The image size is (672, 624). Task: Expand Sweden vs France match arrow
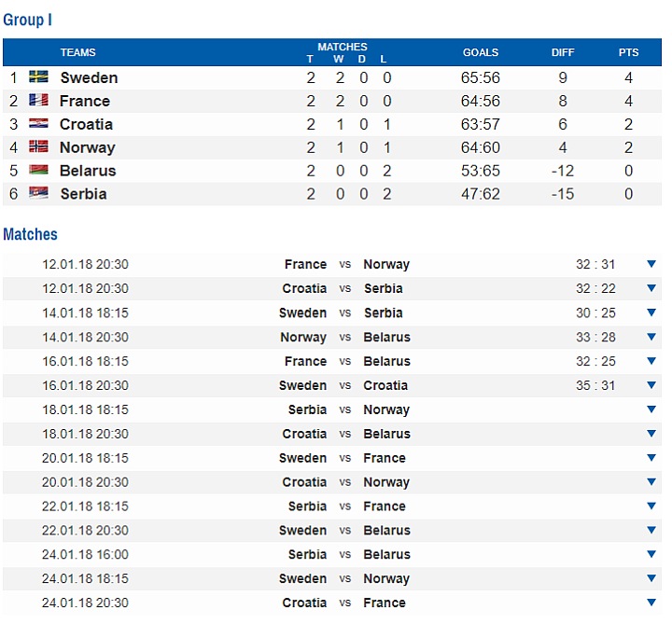point(651,457)
